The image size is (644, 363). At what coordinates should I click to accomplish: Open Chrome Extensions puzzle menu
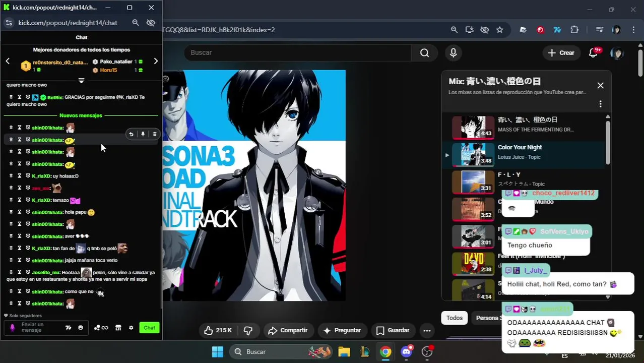click(574, 30)
